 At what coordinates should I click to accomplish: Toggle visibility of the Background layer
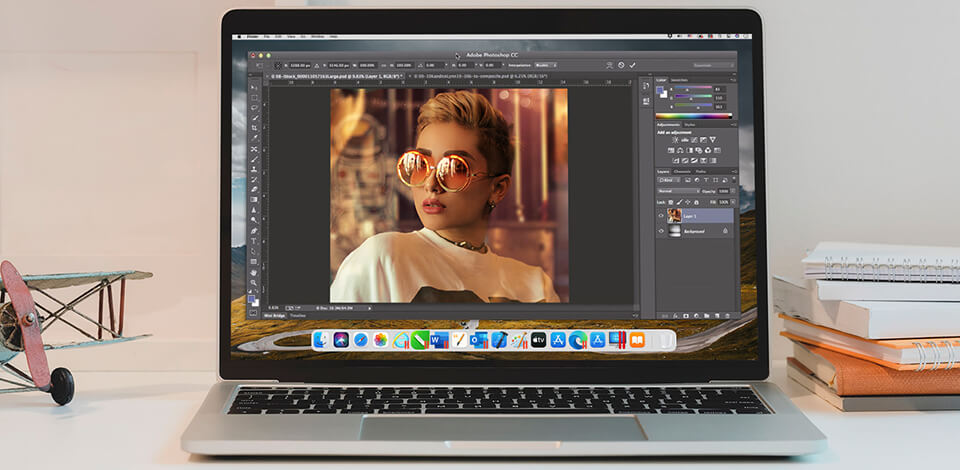[x=661, y=231]
